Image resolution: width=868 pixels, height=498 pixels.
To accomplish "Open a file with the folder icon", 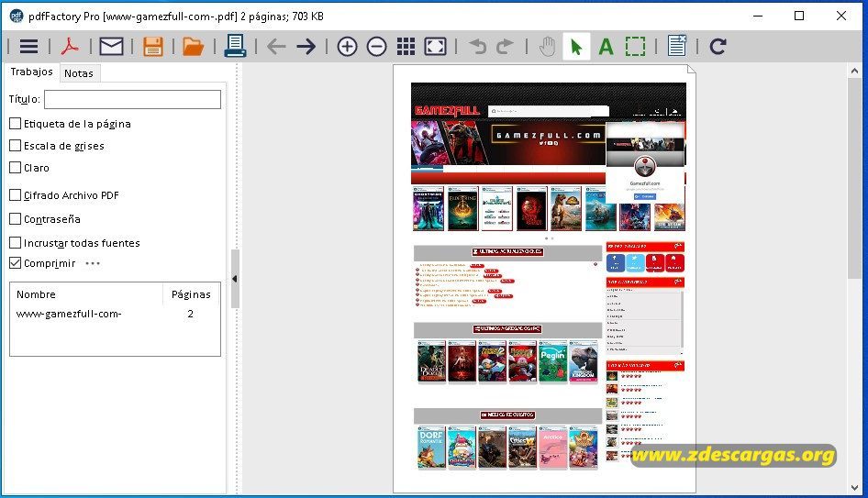I will coord(194,47).
